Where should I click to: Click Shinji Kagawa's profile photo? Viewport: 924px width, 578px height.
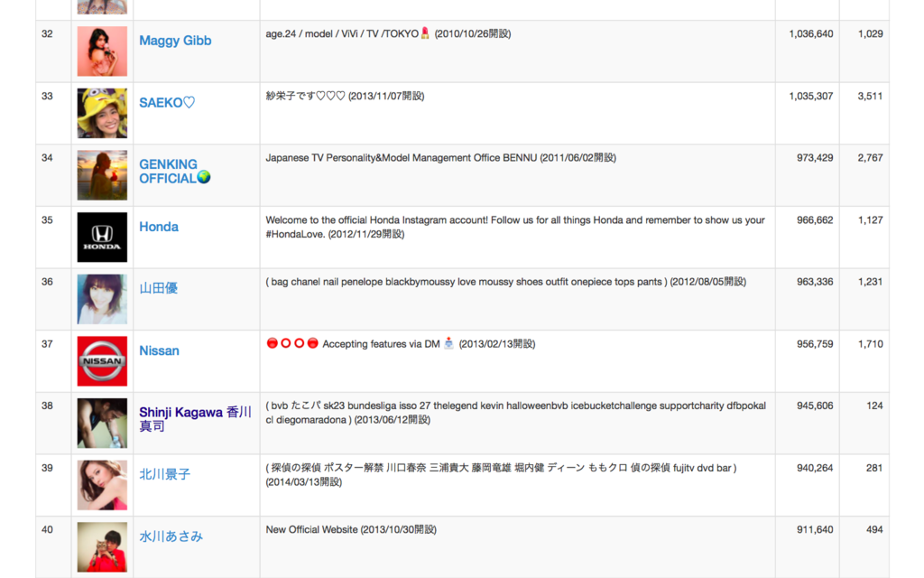coord(102,423)
